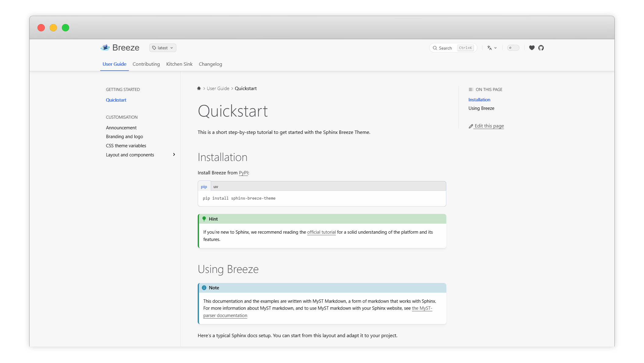Go to the Kitchen Sink tab
This screenshot has height=363, width=644.
pos(179,64)
